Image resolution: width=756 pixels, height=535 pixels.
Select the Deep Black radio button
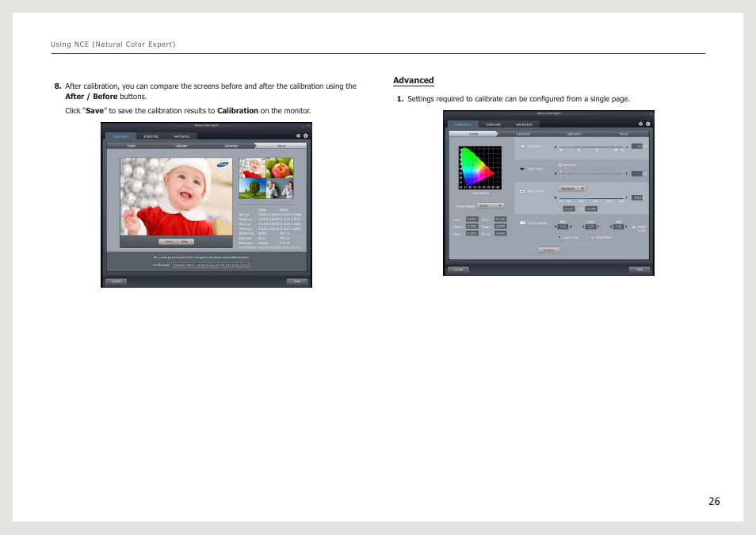coord(593,237)
